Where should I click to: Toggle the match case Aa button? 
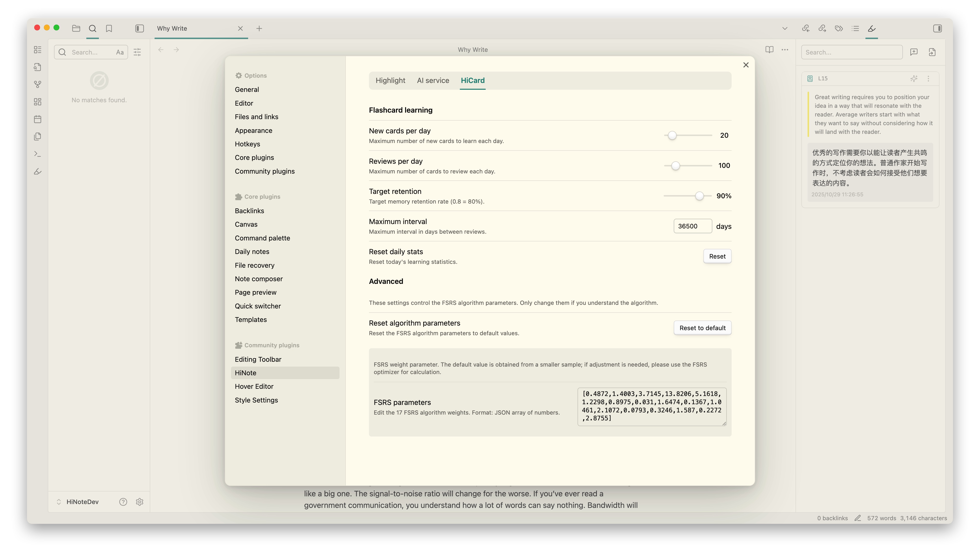[120, 52]
